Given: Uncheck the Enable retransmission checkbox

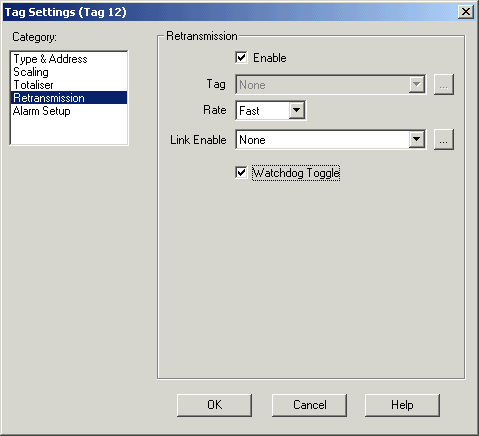Looking at the screenshot, I should click(241, 57).
